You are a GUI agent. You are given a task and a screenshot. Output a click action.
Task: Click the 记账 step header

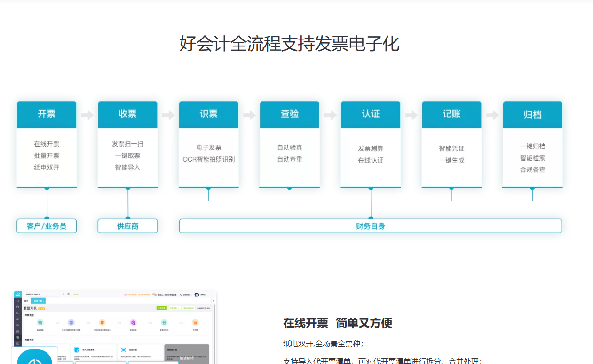[451, 114]
